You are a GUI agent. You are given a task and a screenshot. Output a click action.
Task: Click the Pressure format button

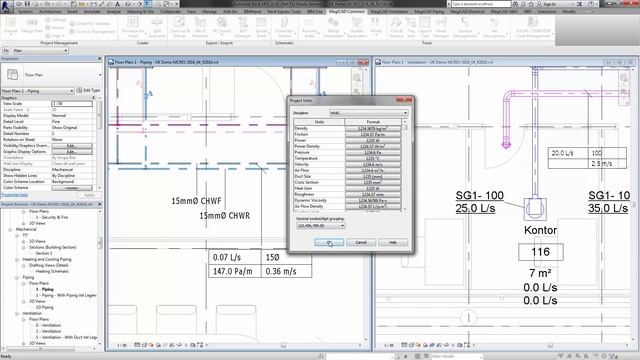373,152
